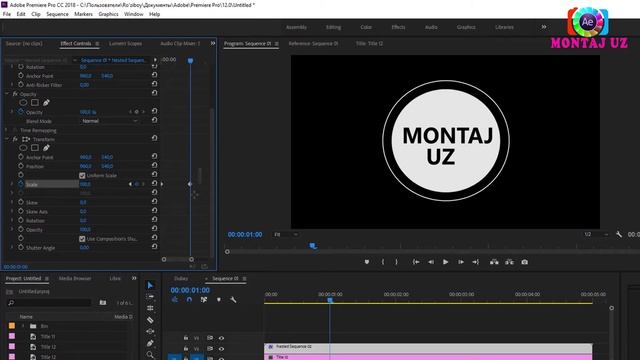640x360 pixels.
Task: Add a marker in the timeline header
Action: click(x=219, y=300)
